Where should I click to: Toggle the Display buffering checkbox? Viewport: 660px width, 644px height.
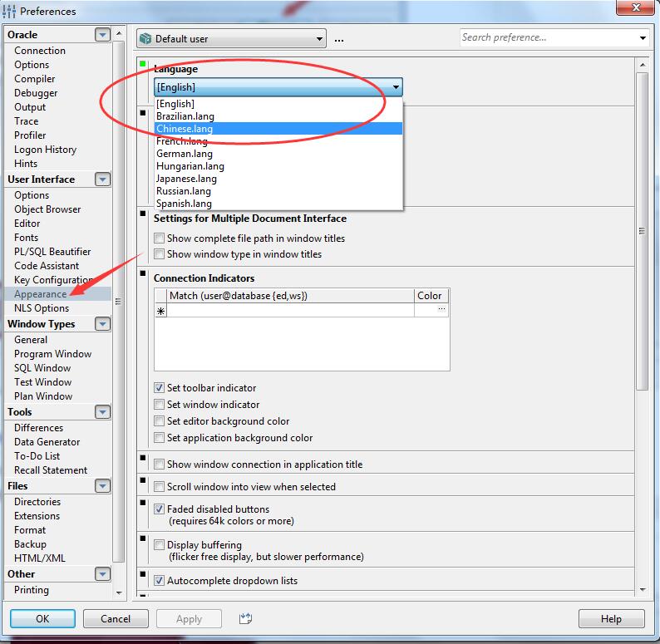tap(160, 545)
